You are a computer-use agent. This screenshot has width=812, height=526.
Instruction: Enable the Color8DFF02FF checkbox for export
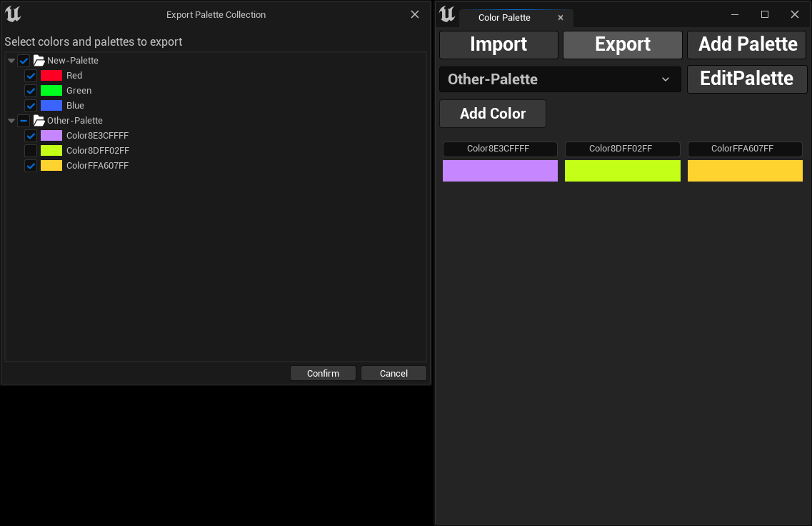[x=31, y=150]
